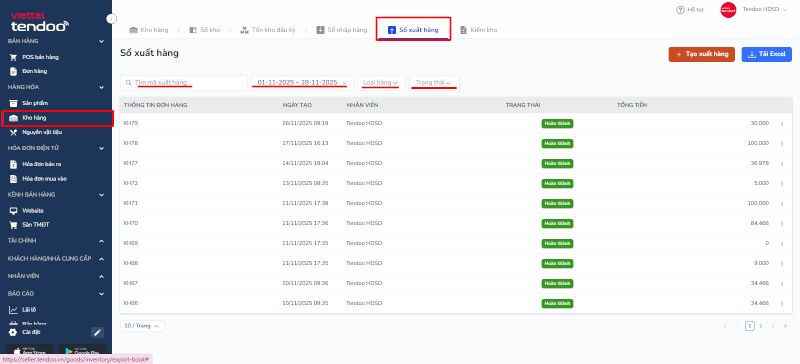Click the total amount 84.466

pyautogui.click(x=760, y=223)
